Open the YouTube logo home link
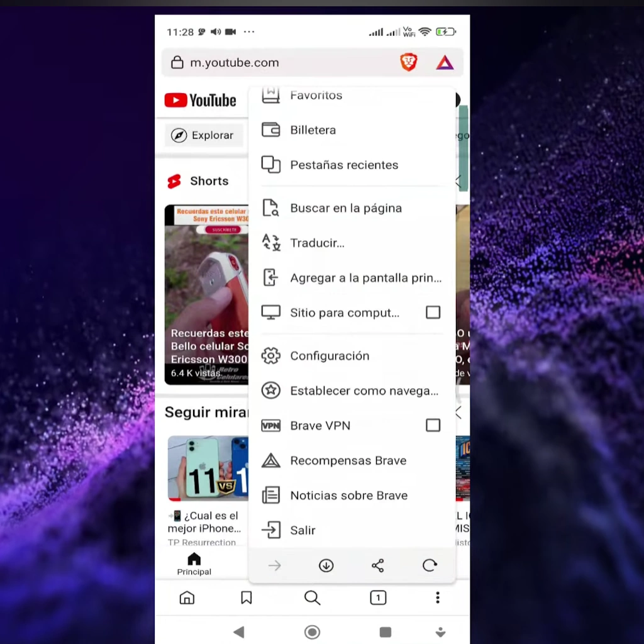Image resolution: width=644 pixels, height=644 pixels. click(201, 100)
